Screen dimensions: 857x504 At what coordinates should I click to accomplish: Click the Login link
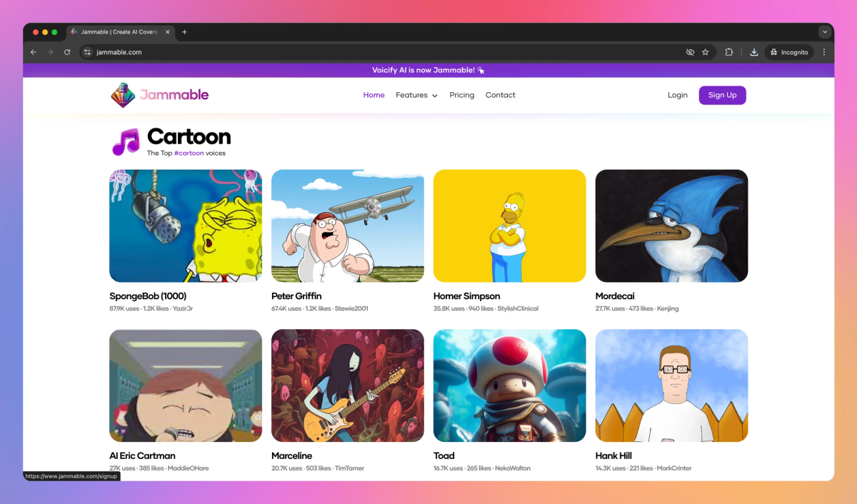[x=678, y=95]
